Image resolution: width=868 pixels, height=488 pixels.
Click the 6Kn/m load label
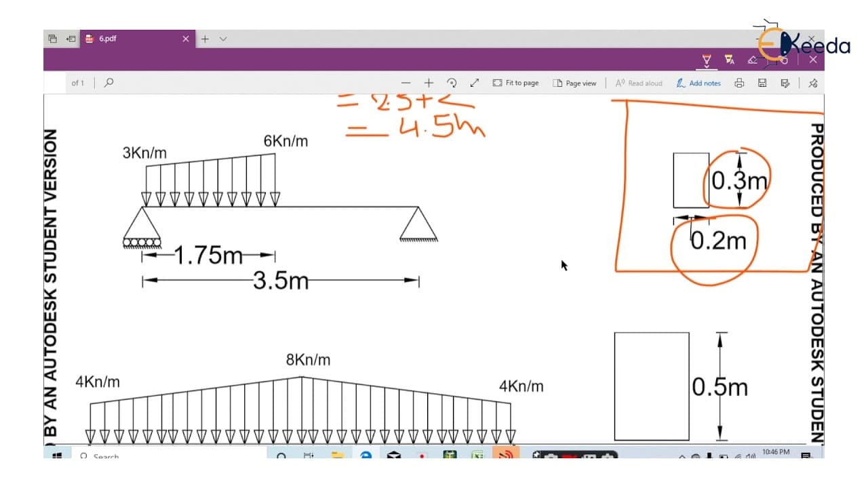coord(285,141)
